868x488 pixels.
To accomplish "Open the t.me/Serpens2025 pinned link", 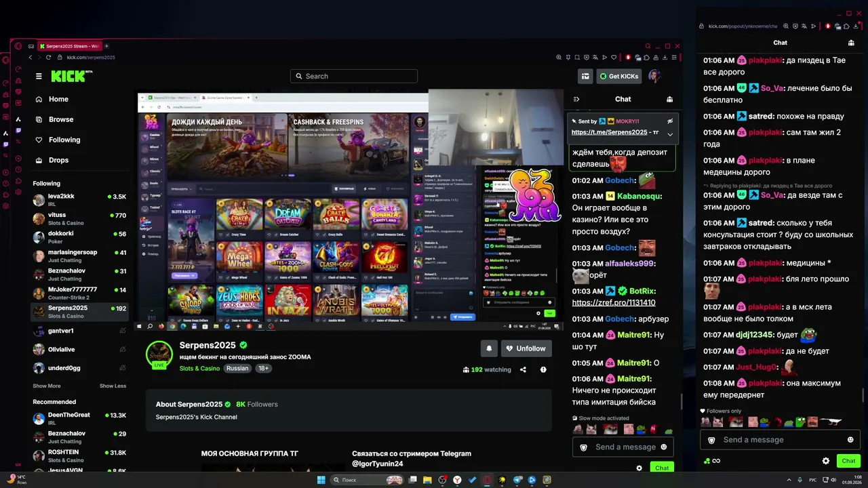I will coord(609,132).
